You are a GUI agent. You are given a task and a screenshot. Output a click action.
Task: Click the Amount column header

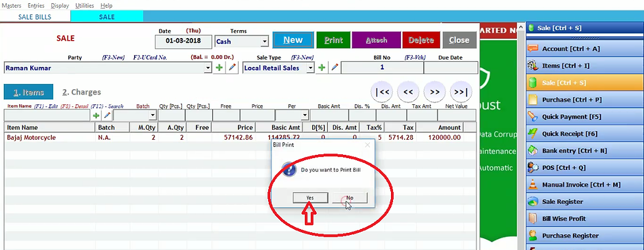[439, 127]
